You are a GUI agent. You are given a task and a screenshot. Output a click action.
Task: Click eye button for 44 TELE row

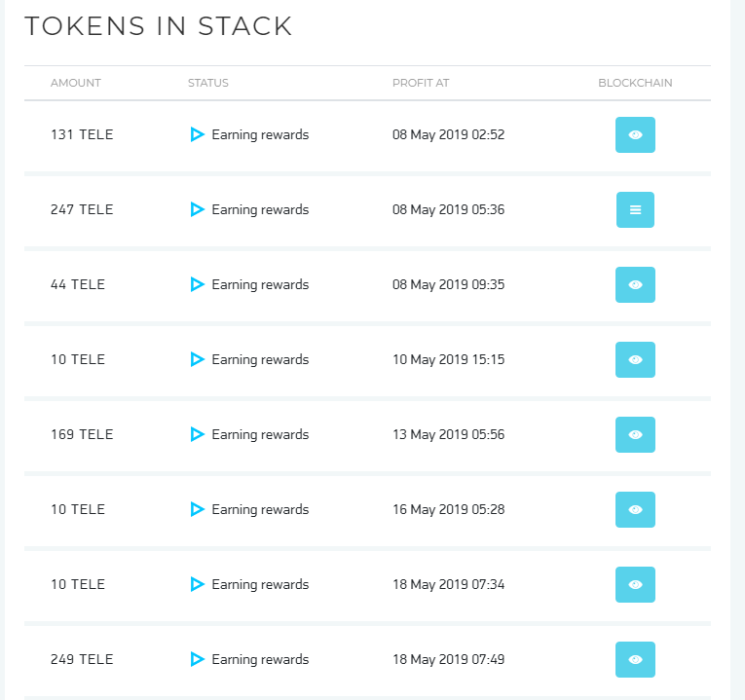click(x=635, y=285)
